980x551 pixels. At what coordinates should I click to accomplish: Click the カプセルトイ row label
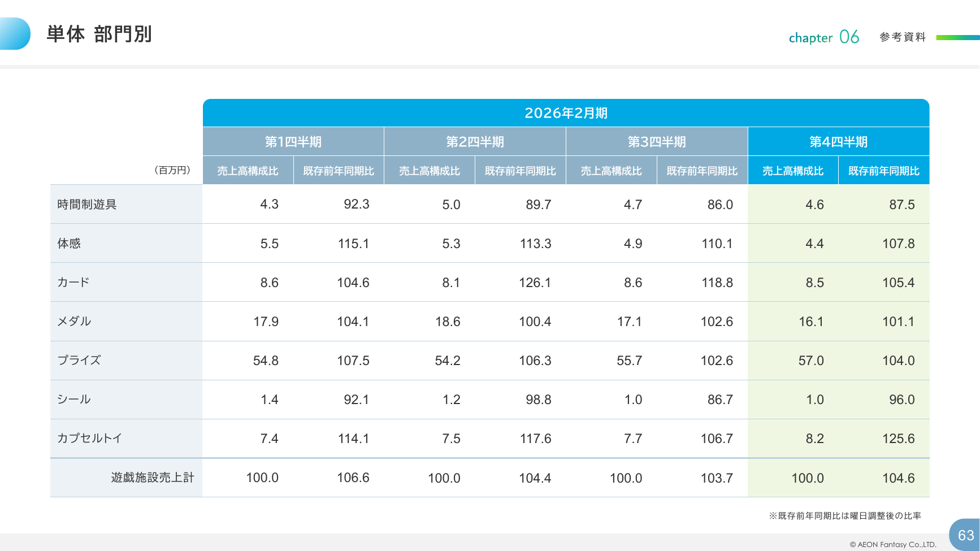(89, 438)
